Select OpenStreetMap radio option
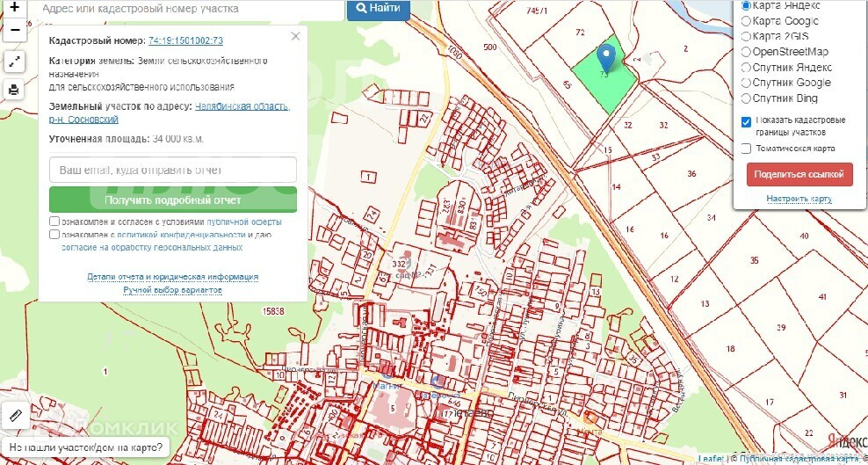 [746, 52]
